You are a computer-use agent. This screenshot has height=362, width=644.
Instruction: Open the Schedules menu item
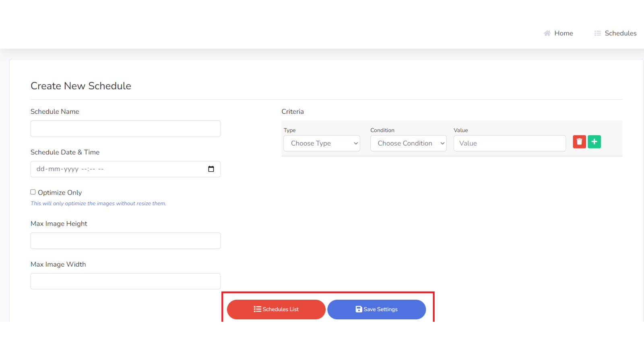pyautogui.click(x=620, y=33)
